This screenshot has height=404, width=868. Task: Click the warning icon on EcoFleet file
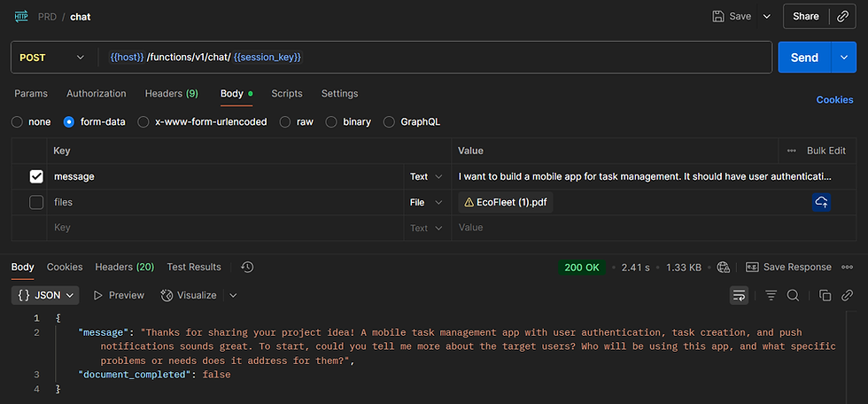[x=469, y=203]
